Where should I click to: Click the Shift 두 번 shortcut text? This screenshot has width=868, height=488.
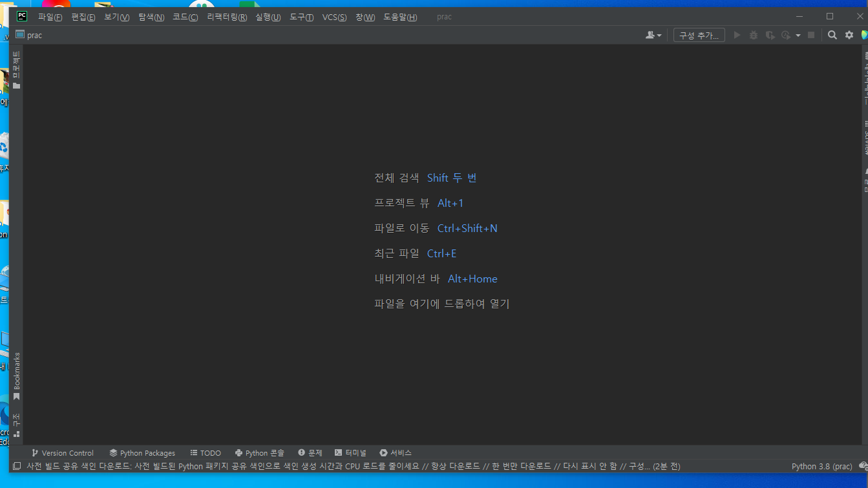click(452, 178)
